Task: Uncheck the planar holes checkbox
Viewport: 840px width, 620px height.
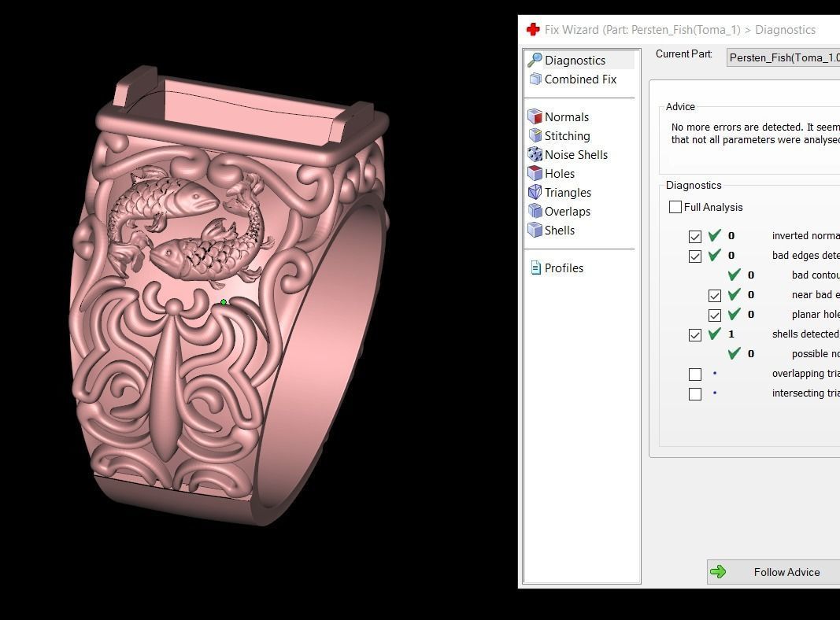Action: click(715, 316)
